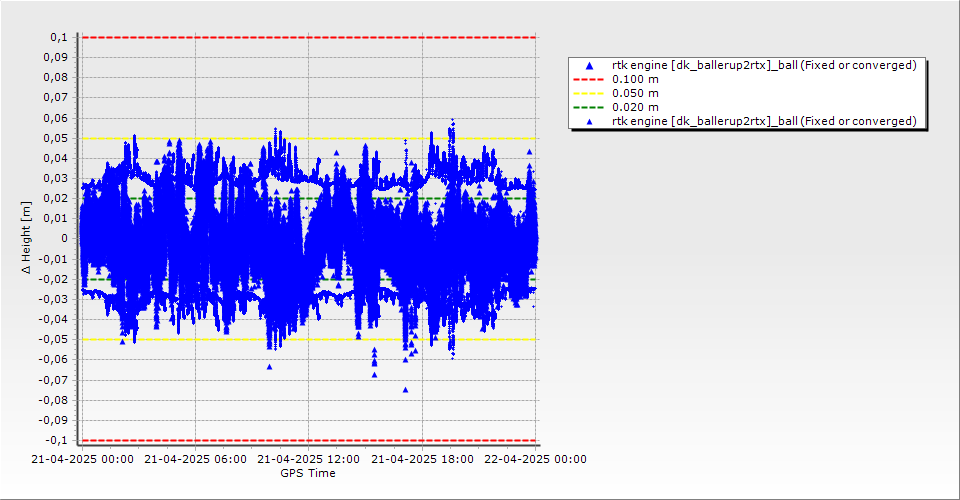
Task: Select the yellow dashed legend line swatch
Action: pyautogui.click(x=589, y=94)
